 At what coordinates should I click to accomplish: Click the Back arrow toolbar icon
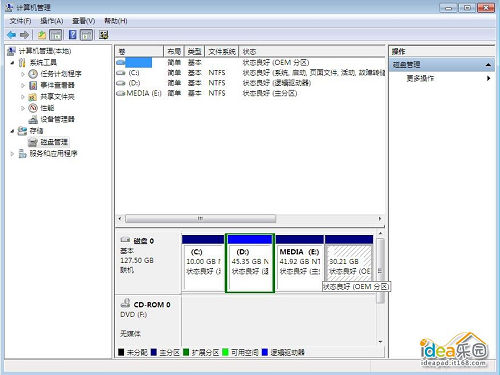click(x=11, y=35)
